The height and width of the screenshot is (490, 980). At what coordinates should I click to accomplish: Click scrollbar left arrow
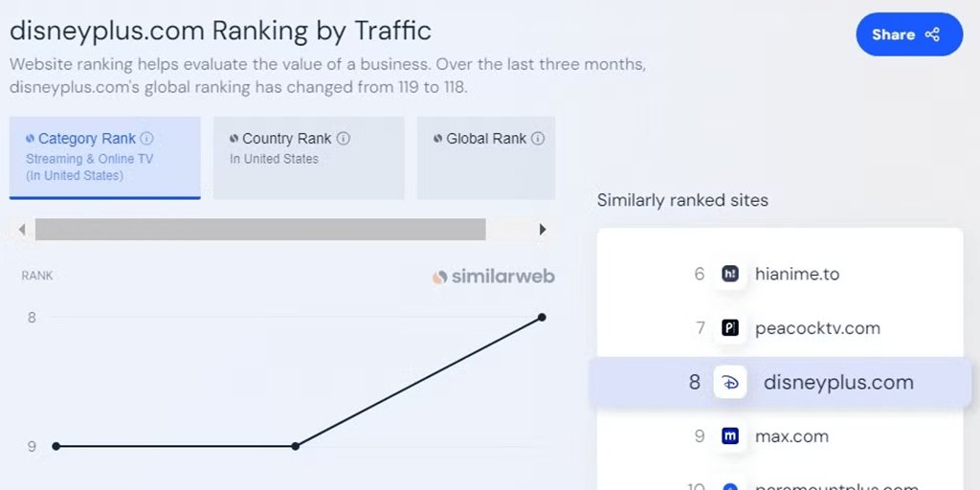pyautogui.click(x=22, y=230)
